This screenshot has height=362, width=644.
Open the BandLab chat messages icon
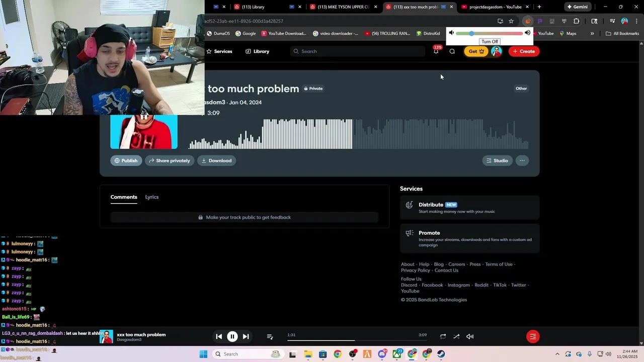point(452,51)
